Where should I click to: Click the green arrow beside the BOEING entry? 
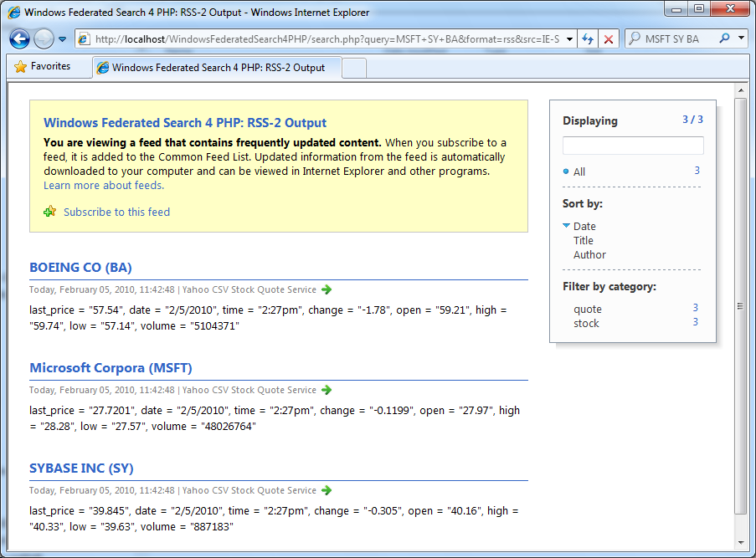click(x=327, y=289)
